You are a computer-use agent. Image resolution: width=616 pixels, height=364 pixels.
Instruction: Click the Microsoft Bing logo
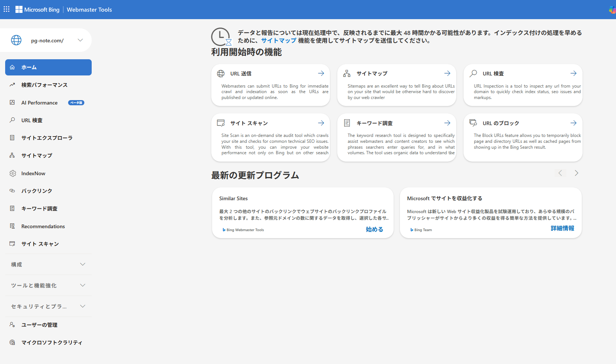pos(38,10)
